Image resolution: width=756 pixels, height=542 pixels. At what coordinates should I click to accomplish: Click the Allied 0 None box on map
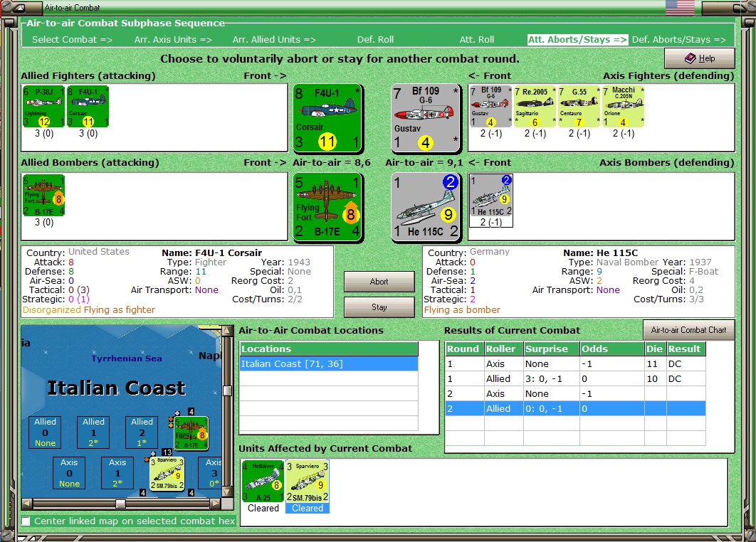click(45, 432)
